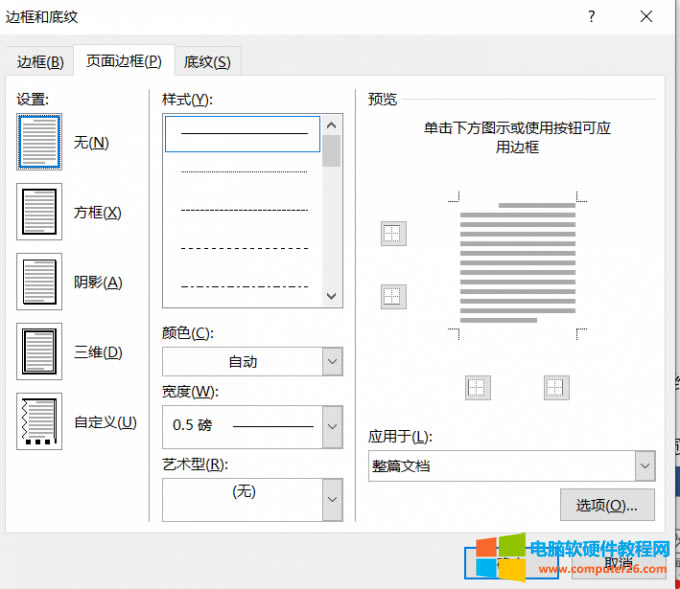Select the 三维 (3-D) border setting icon
This screenshot has height=589, width=680.
point(40,352)
